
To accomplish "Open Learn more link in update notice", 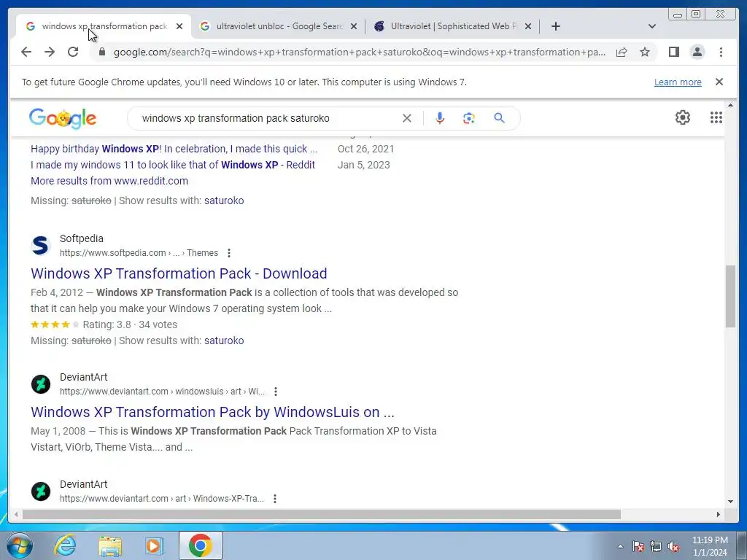I will [x=678, y=82].
